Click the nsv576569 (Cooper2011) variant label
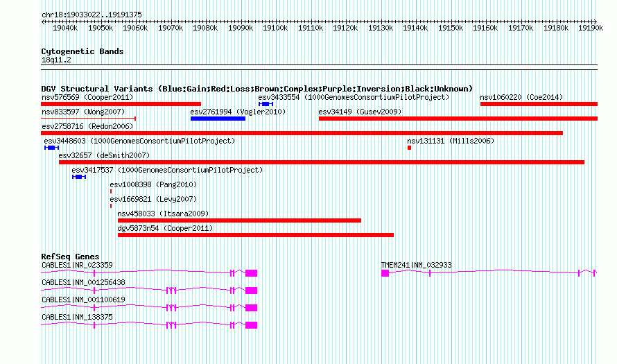Image resolution: width=617 pixels, height=364 pixels. pos(87,97)
